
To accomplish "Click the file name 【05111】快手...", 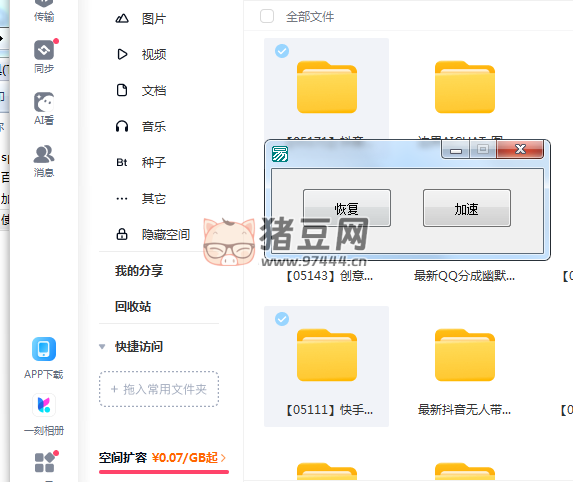I will (329, 410).
